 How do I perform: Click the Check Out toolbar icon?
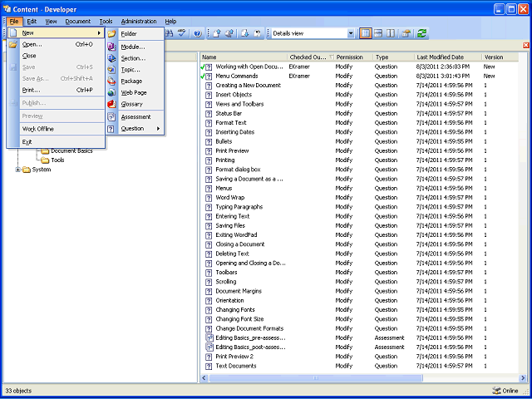pos(245,33)
